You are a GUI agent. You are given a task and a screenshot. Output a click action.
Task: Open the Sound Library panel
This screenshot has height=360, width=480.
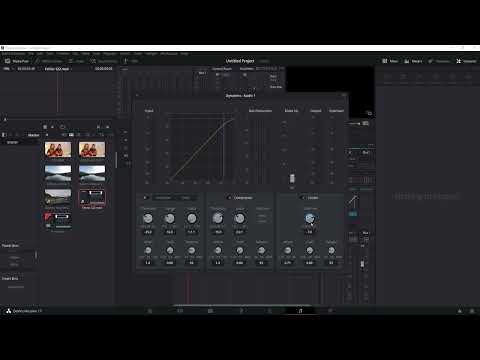104,61
